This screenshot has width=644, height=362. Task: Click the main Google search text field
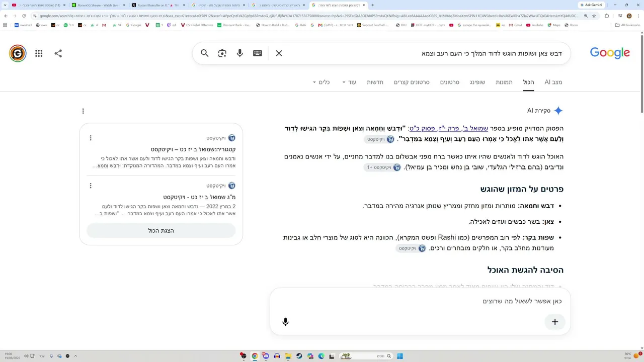[x=425, y=53]
